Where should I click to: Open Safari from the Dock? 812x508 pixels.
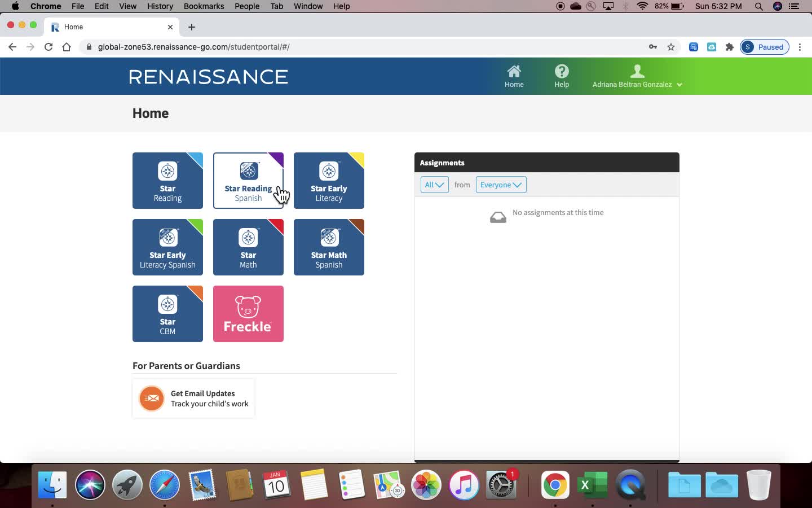[x=165, y=485]
